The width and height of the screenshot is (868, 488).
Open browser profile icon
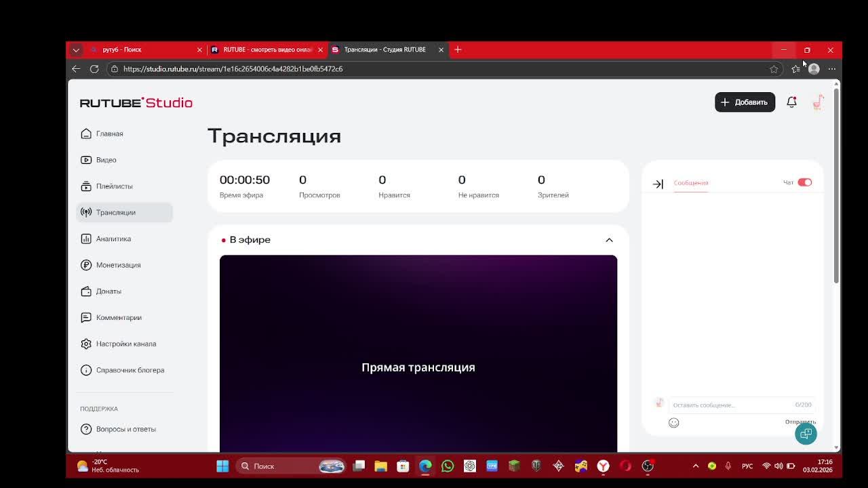(814, 68)
